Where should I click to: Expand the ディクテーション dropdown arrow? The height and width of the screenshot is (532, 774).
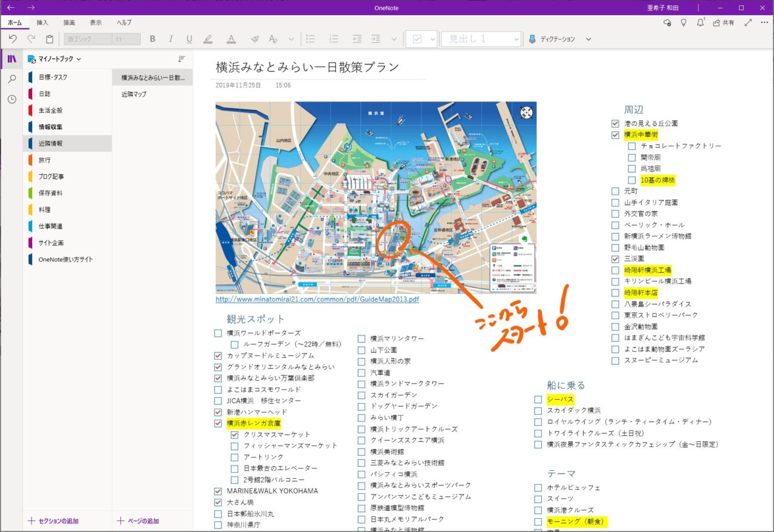(x=588, y=39)
